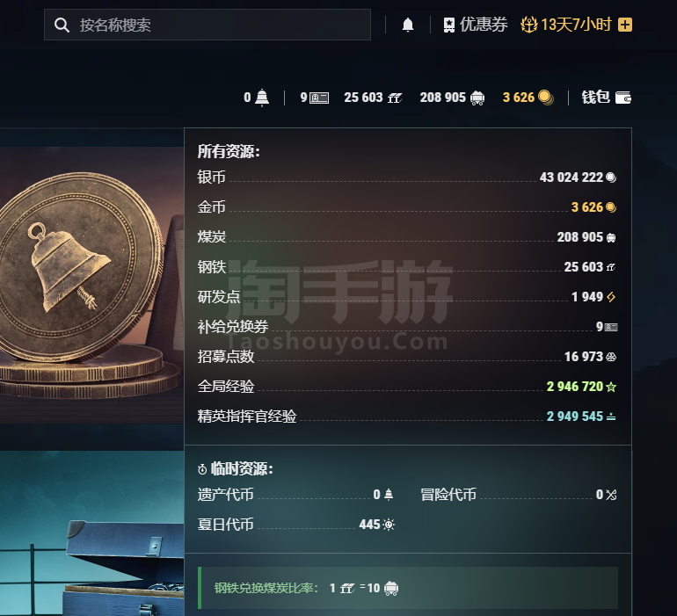Click the 钢铁兑换煤炭比率 exchange rate banner

pyautogui.click(x=408, y=588)
